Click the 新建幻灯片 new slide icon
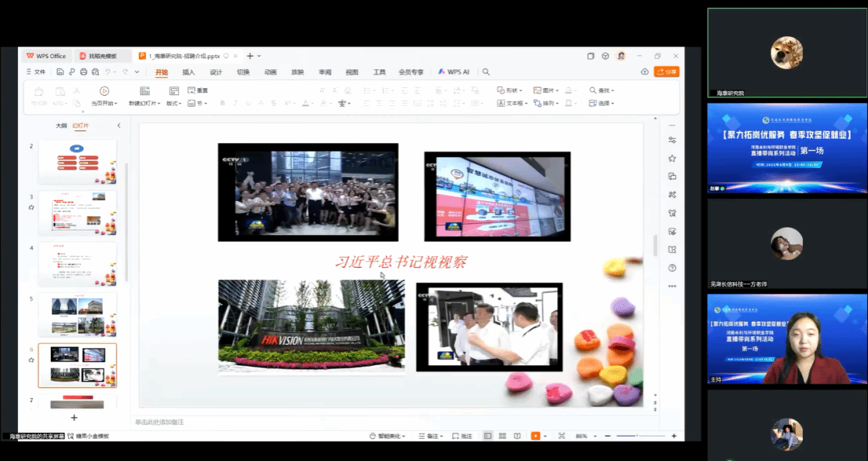This screenshot has height=461, width=868. click(145, 91)
